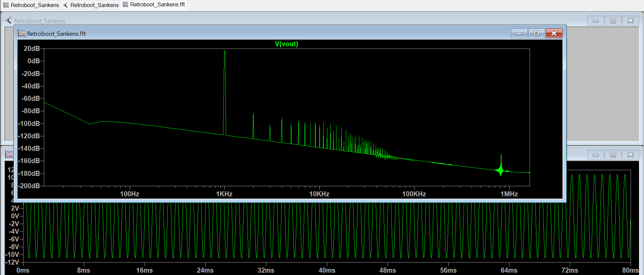Click the -180dB label on the FFT axis
The image size is (644, 275).
29,174
